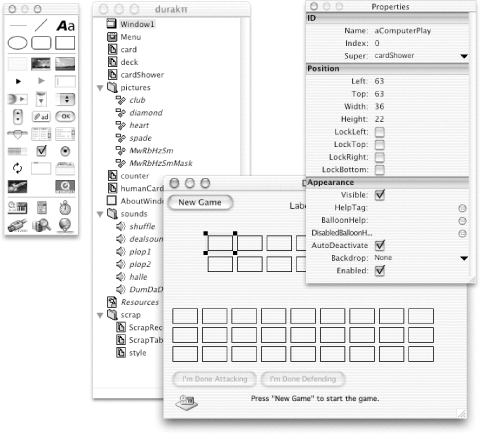Open the DisabledBalloonHelp edit button
Screen dimensions: 481x435
pos(462,234)
